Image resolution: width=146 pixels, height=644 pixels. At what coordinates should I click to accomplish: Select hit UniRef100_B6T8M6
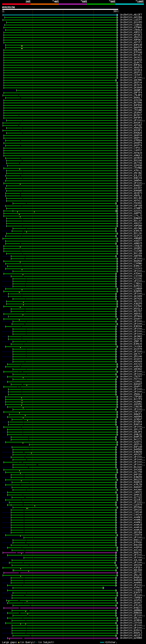131,103
